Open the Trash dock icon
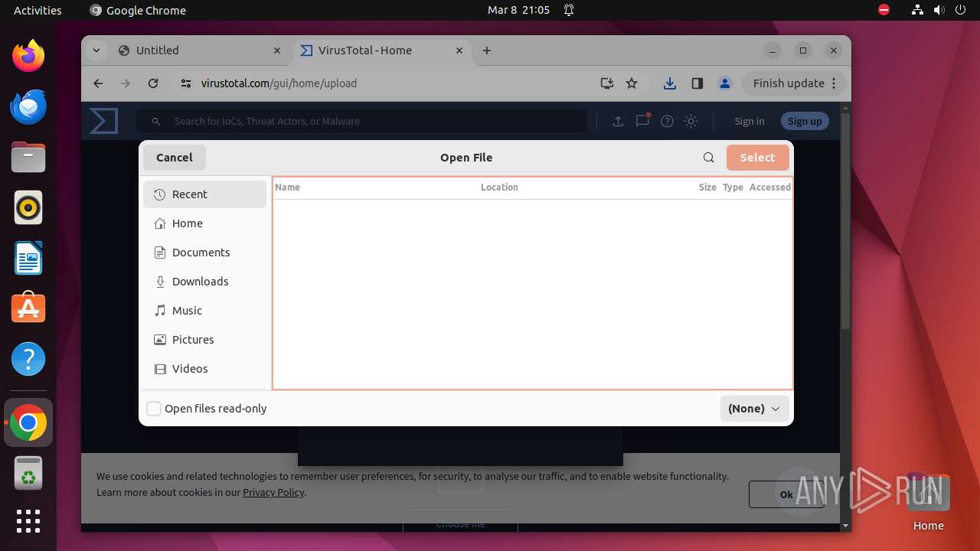Screen dimensions: 980x551 tap(28, 474)
